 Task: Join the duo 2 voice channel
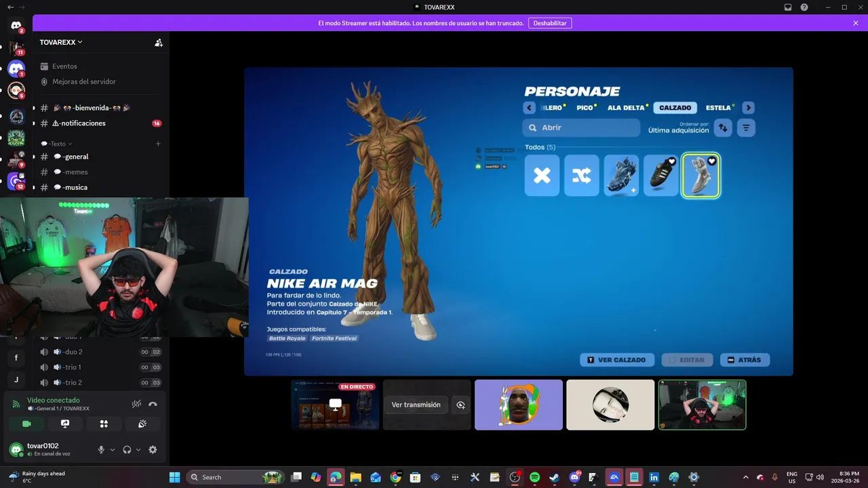[x=101, y=352]
